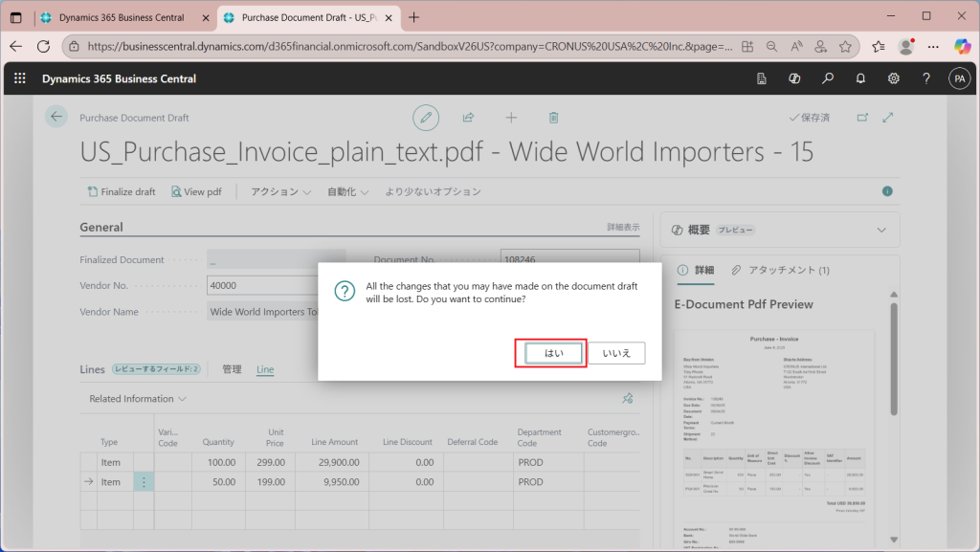Delete the draft with trash icon
The height and width of the screenshot is (552, 980).
[x=553, y=118]
